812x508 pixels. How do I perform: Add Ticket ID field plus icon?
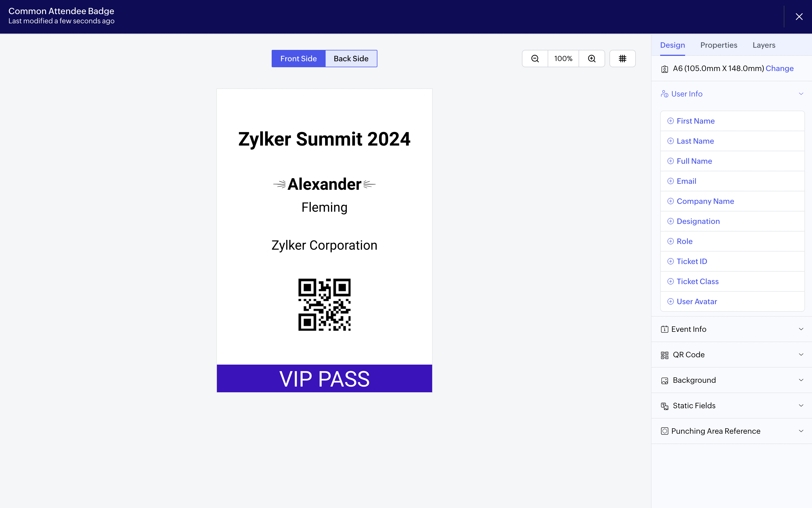coord(670,261)
